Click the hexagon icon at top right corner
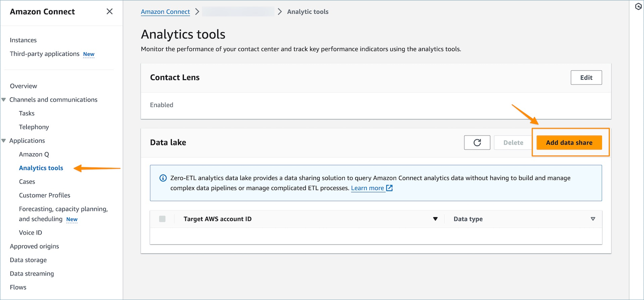644x300 pixels. [x=638, y=6]
